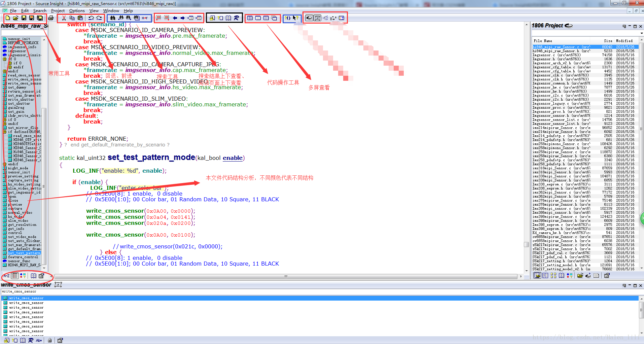Paste from clipboard toolbar icon

[x=80, y=18]
